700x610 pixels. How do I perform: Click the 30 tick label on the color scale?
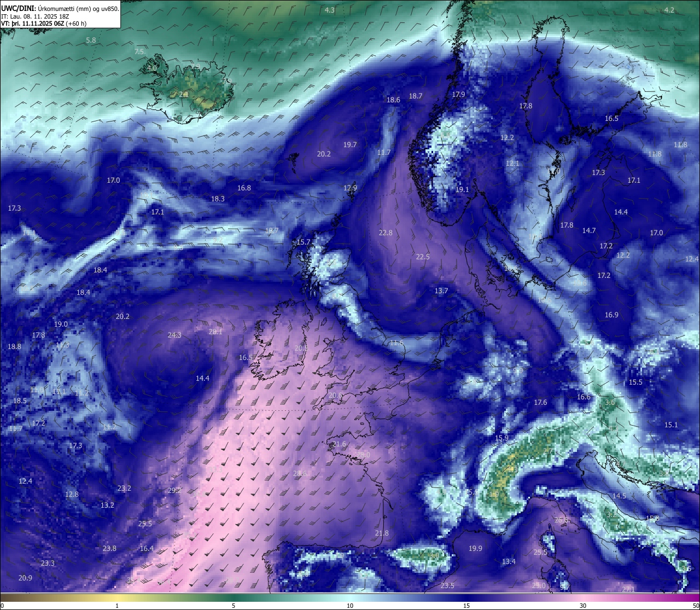pos(583,606)
